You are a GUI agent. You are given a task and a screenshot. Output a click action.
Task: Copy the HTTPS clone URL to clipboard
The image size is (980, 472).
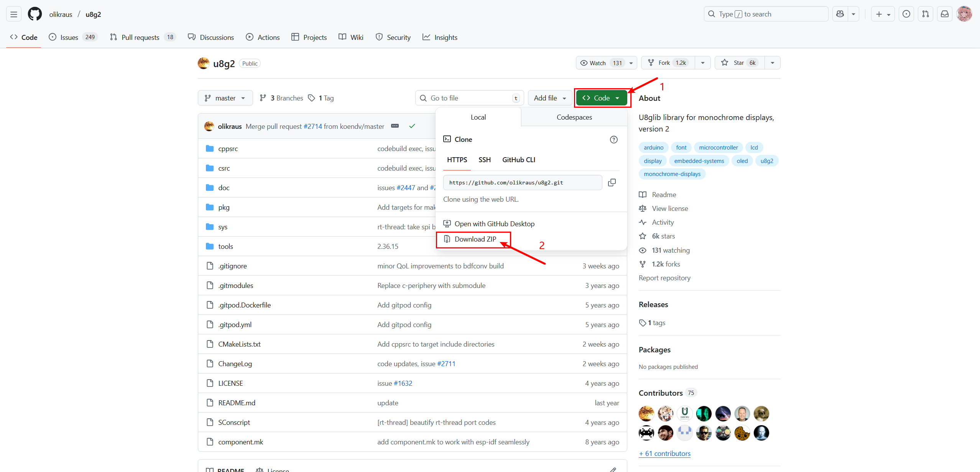coord(612,183)
